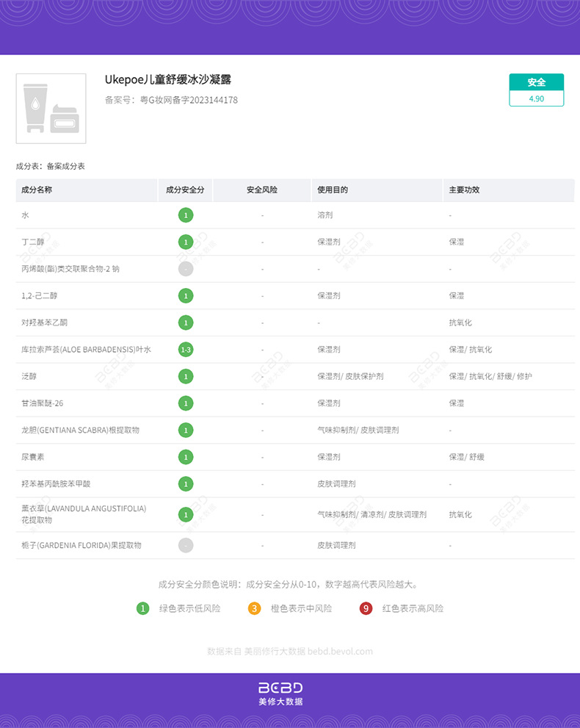
Task: Click the green score badge for 泛醇
Action: click(186, 377)
